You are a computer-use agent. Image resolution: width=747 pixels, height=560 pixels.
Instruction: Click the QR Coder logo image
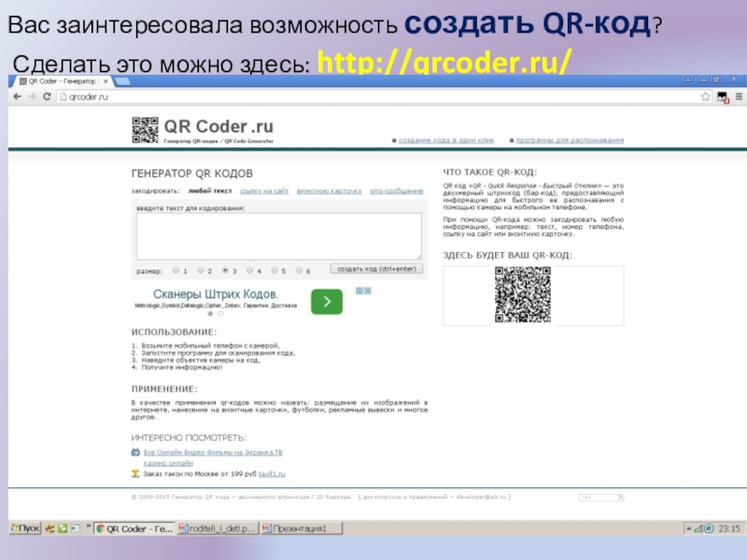[145, 130]
